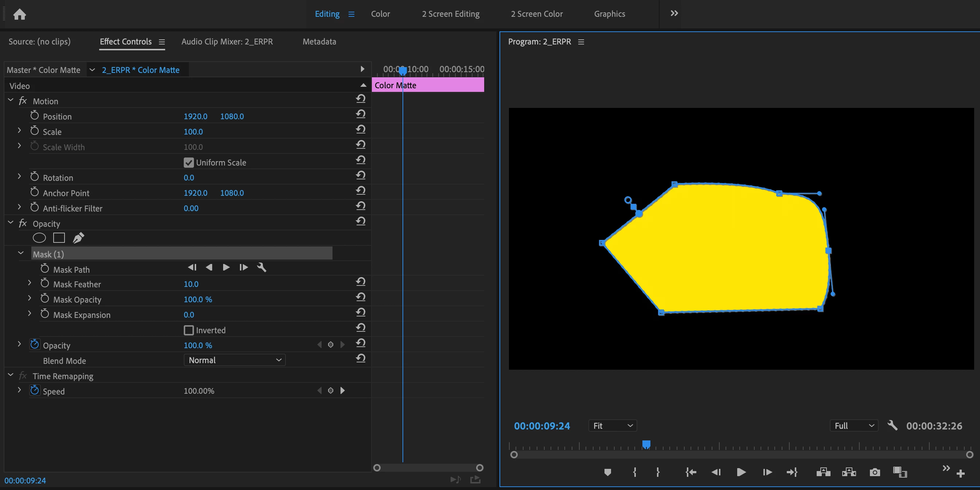Click Export Frame camera icon
The image size is (980, 490).
tap(875, 472)
